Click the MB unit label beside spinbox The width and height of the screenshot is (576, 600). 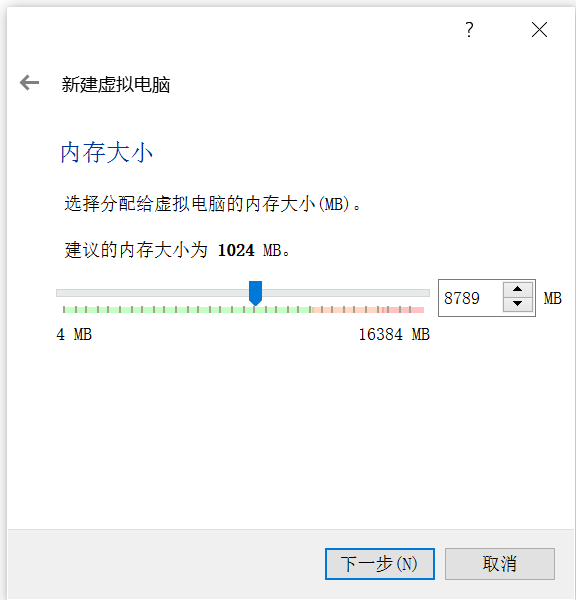552,298
